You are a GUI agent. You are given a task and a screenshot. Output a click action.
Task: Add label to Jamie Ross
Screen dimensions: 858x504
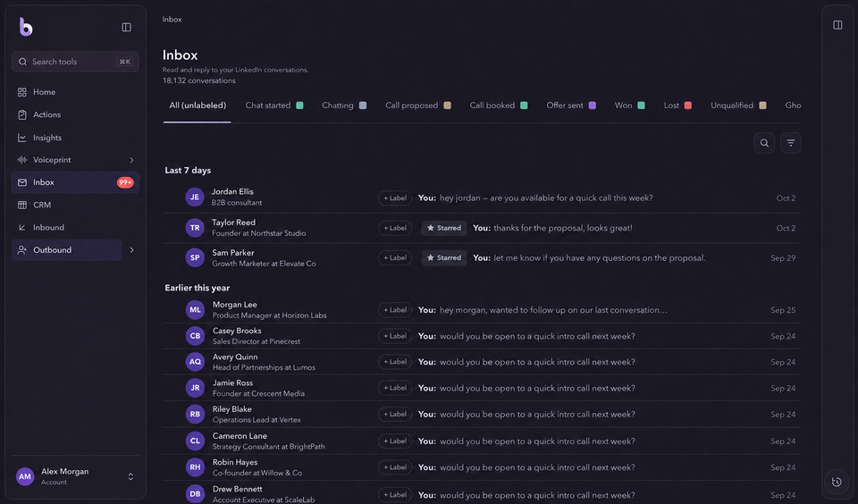(x=395, y=388)
